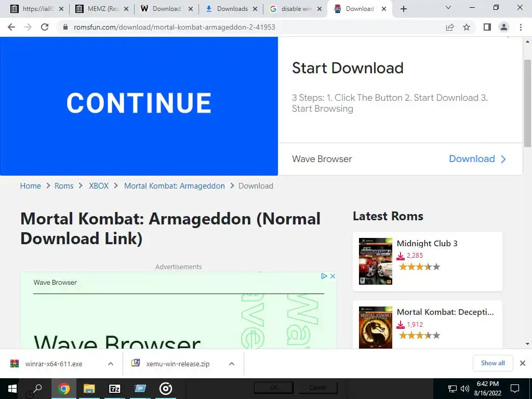Click the '3 Steps' ad description text
This screenshot has height=399, width=532.
point(390,103)
